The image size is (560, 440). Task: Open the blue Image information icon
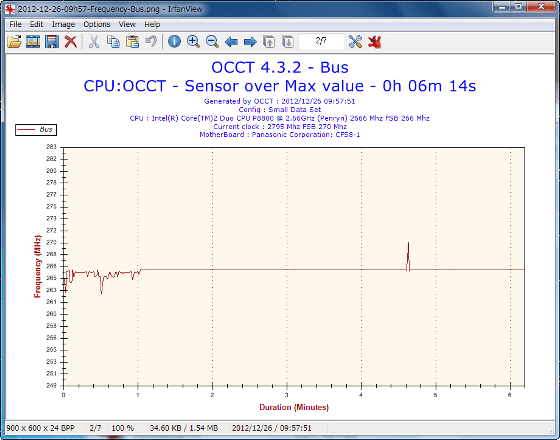(x=174, y=42)
